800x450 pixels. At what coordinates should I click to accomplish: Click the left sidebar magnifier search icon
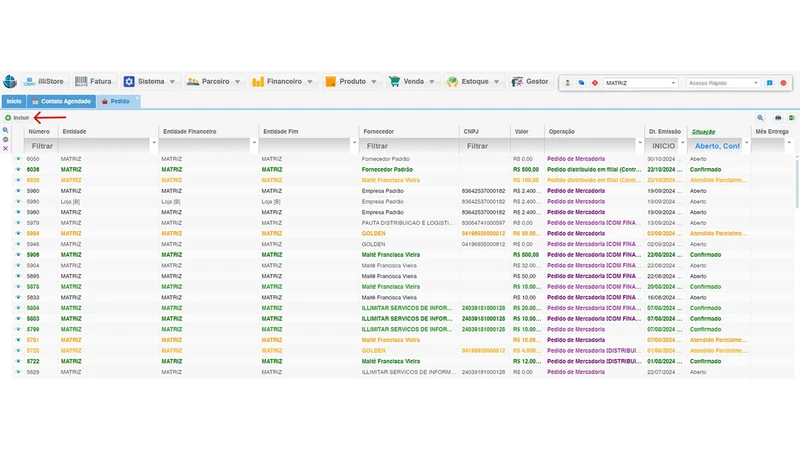click(6, 130)
